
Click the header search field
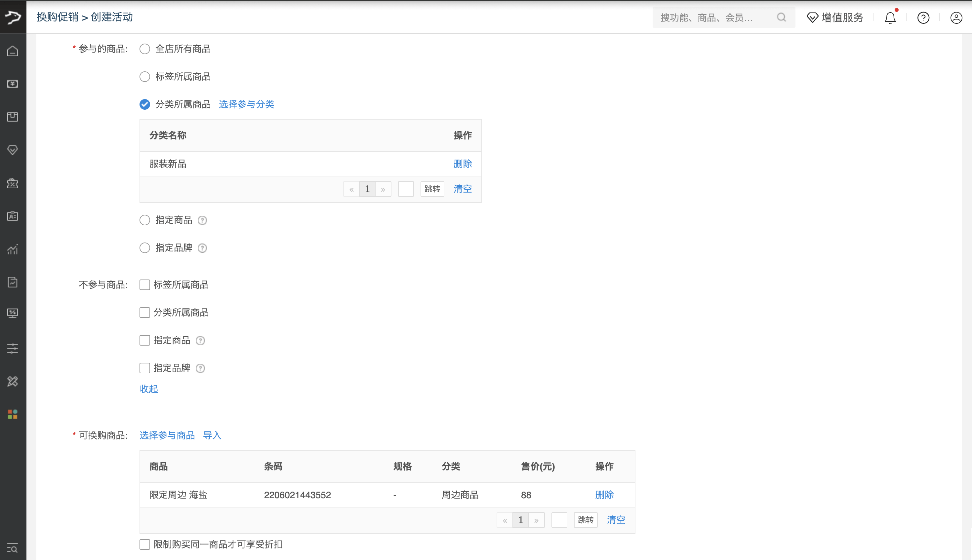point(723,17)
